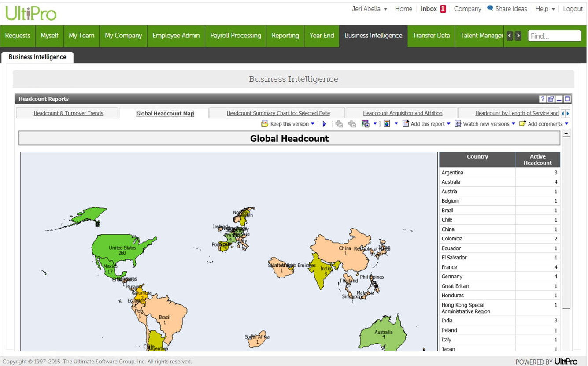Expand the Jeri Abella user dropdown
The image size is (588, 366).
pos(385,9)
